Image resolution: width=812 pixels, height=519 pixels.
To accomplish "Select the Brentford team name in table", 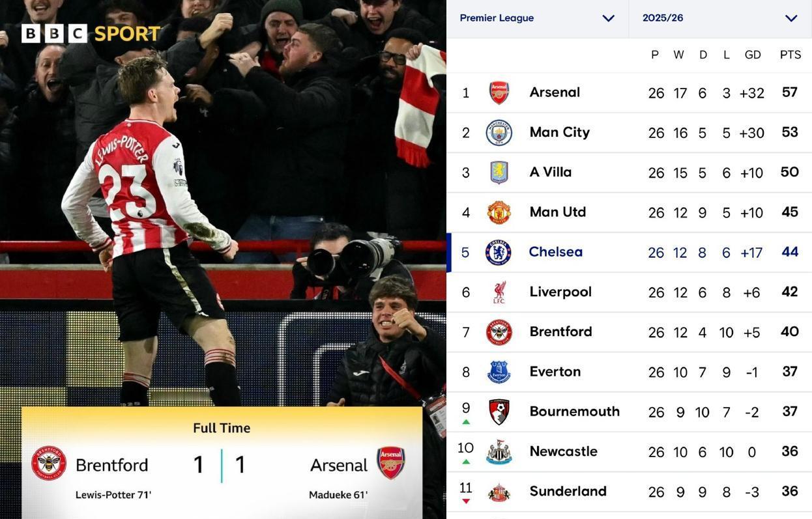I will pyautogui.click(x=560, y=331).
